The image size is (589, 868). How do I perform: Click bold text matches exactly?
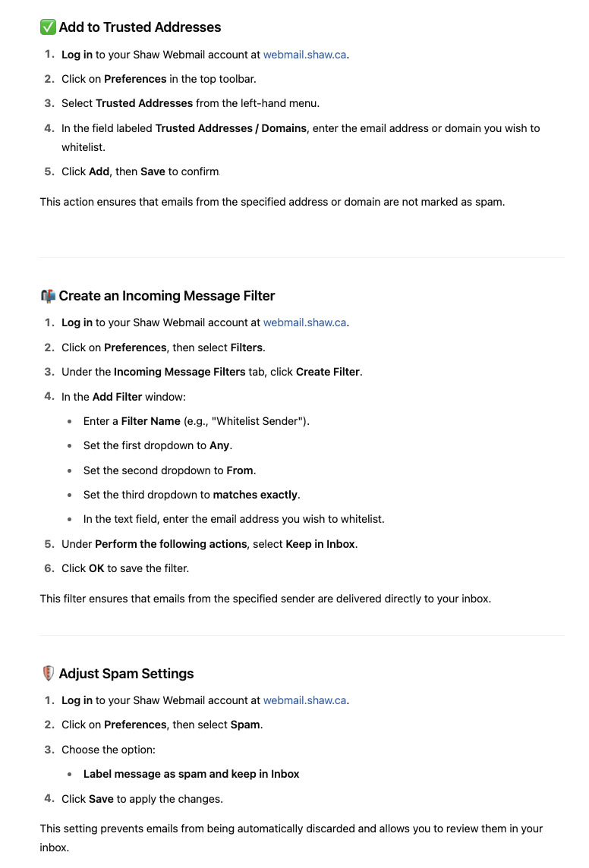coord(255,495)
